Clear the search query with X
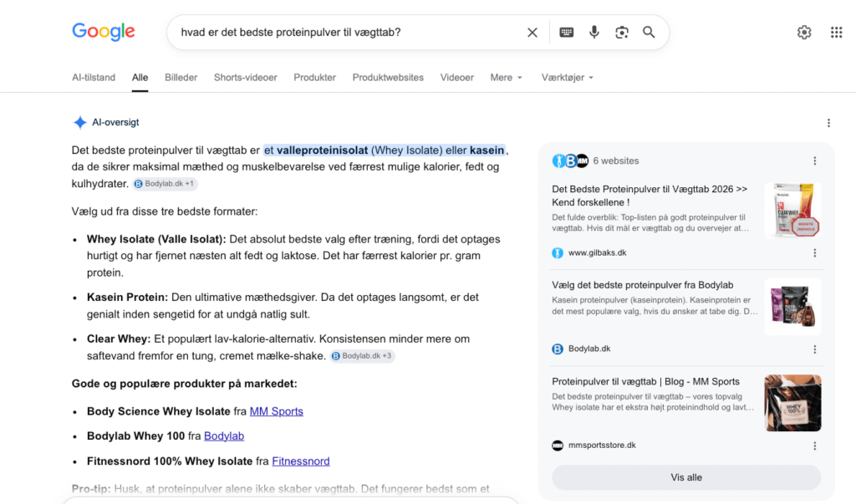 click(x=532, y=33)
